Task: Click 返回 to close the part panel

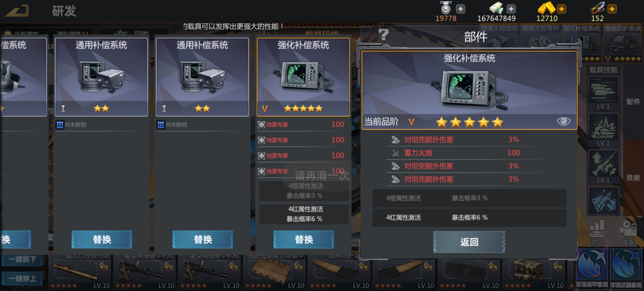Action: pyautogui.click(x=469, y=242)
